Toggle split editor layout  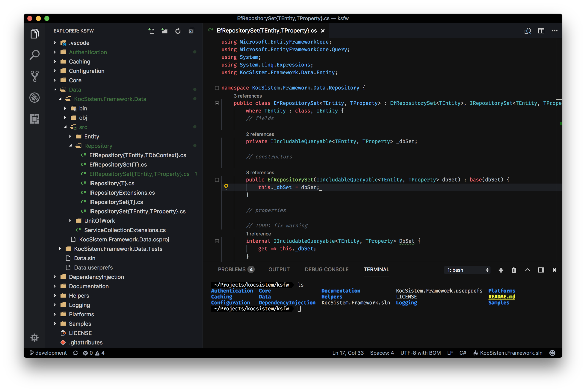tap(541, 31)
